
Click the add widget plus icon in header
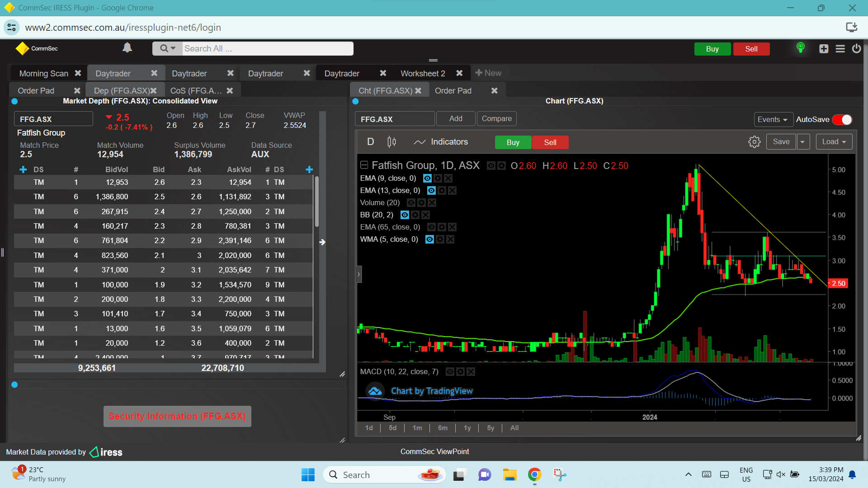[824, 49]
